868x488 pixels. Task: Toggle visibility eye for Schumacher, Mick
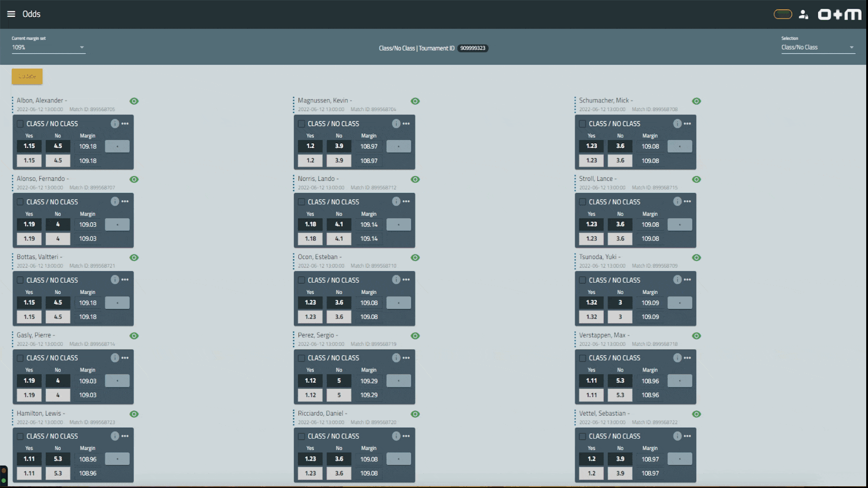click(696, 101)
